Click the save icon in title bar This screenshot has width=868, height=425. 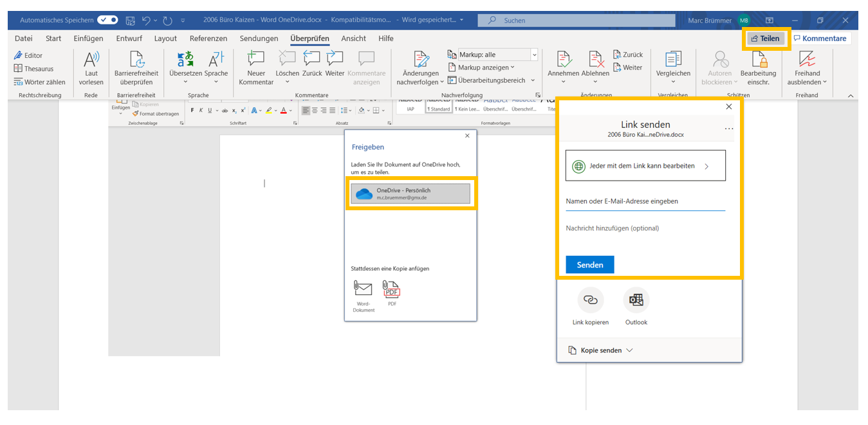[x=131, y=21]
